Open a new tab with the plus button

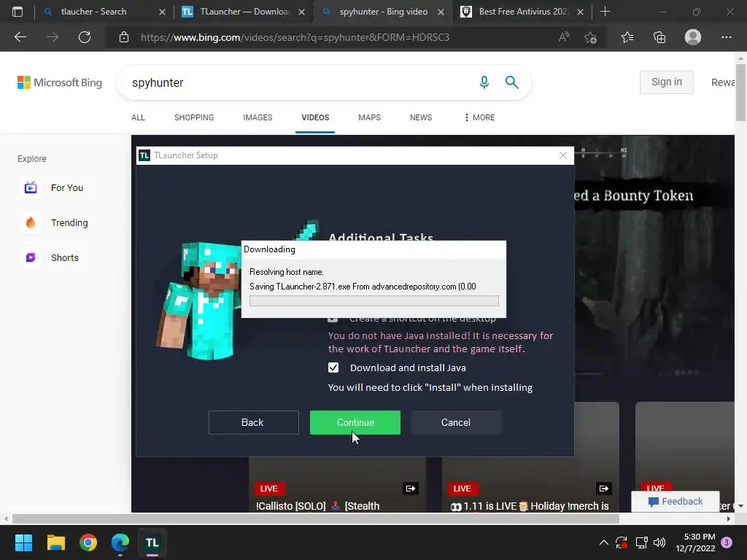tap(605, 12)
